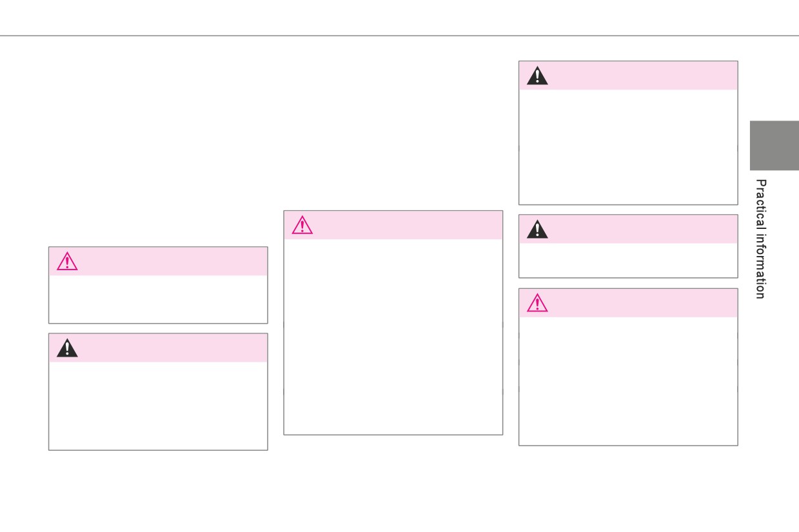Image resolution: width=799 pixels, height=532 pixels.
Task: Click the black warning triangle in top-right box
Action: [537, 75]
